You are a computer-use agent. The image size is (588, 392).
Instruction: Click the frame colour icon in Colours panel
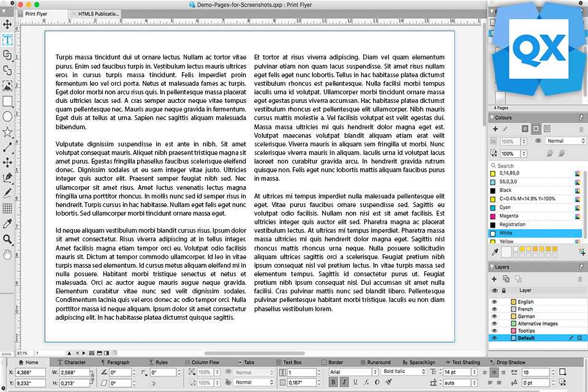[525, 129]
